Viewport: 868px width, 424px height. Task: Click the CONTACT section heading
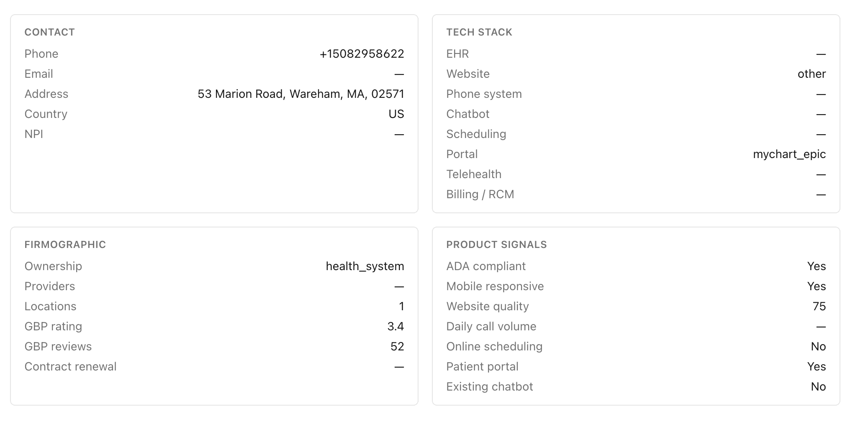point(49,32)
